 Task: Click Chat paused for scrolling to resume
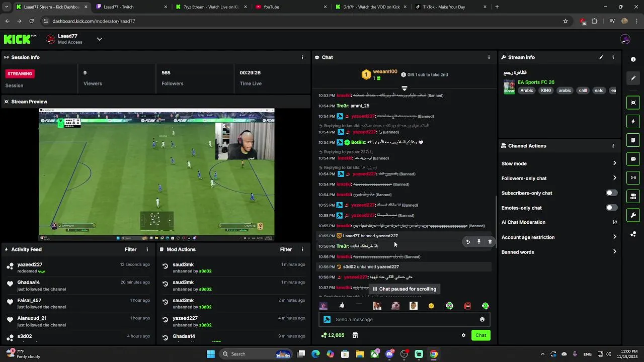[405, 289]
